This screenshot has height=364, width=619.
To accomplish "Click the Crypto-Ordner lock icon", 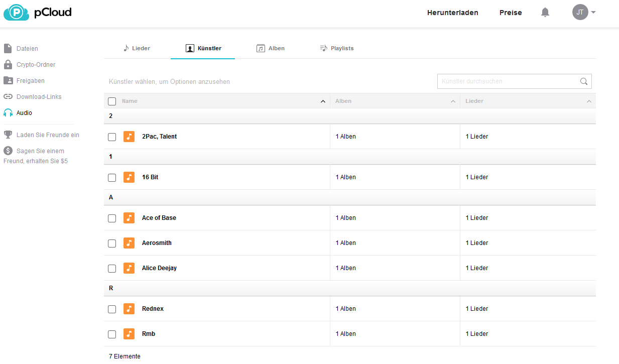I will click(x=8, y=65).
